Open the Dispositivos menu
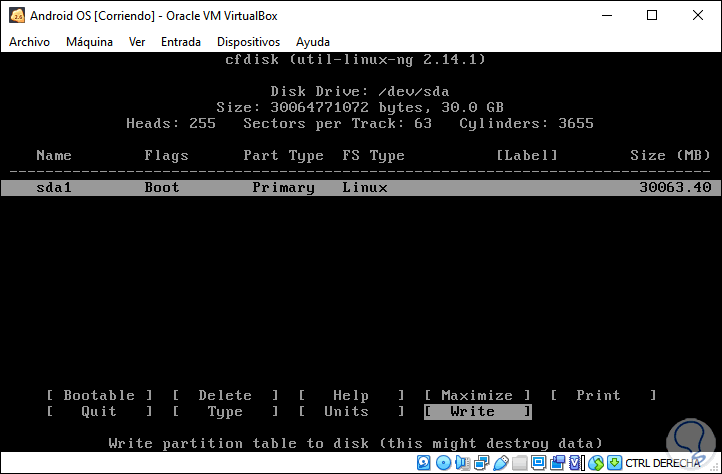The image size is (722, 474). tap(248, 42)
